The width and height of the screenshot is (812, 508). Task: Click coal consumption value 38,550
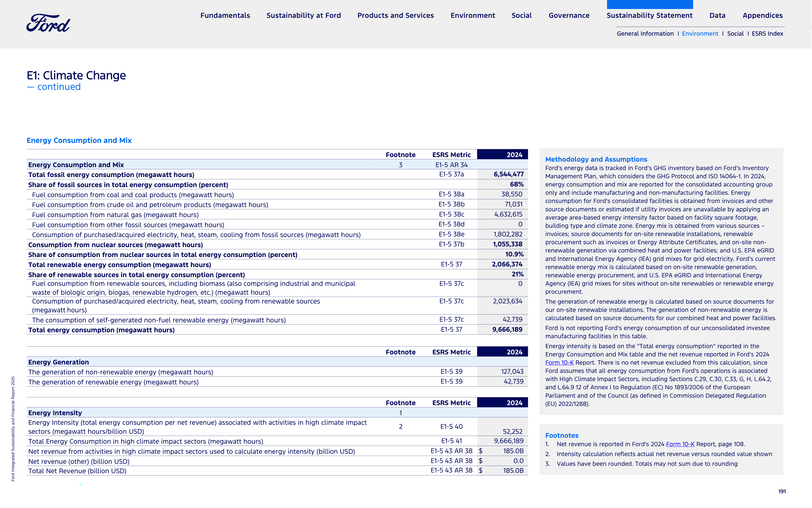(x=512, y=194)
